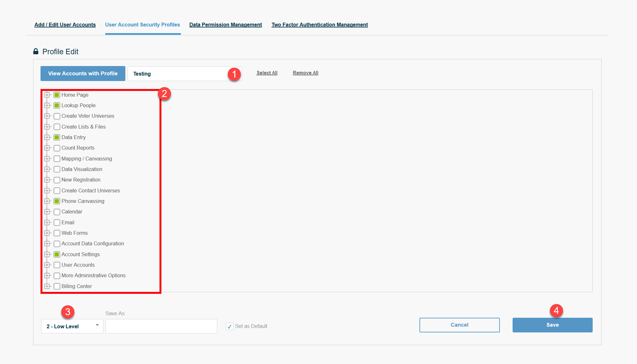
Task: Enable the Create Voter Universes permission
Action: 57,116
